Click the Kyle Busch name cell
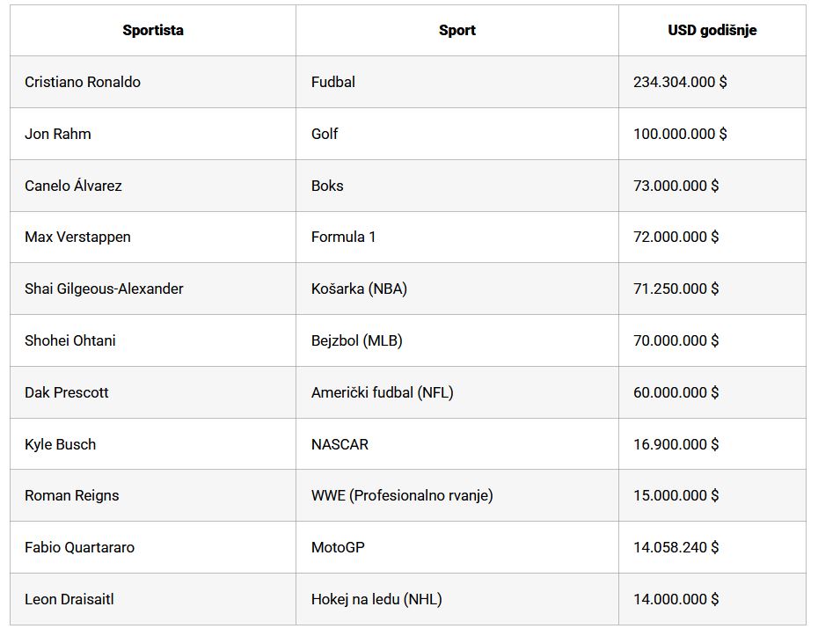This screenshot has width=840, height=636. [x=61, y=444]
